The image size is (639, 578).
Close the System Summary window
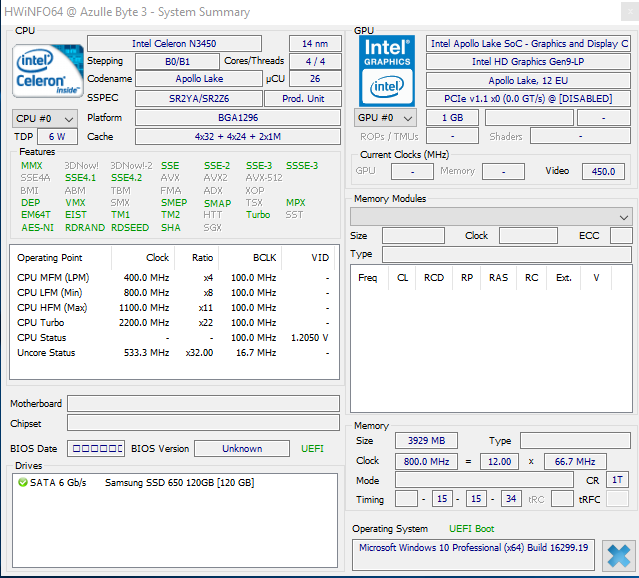point(630,11)
